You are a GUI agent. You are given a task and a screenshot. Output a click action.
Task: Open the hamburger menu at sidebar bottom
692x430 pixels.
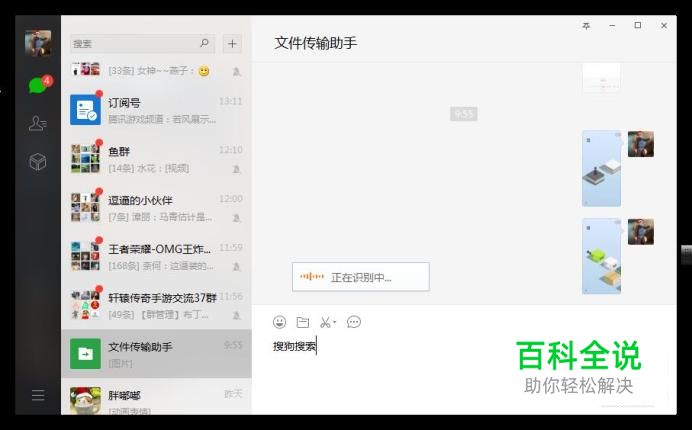click(38, 395)
